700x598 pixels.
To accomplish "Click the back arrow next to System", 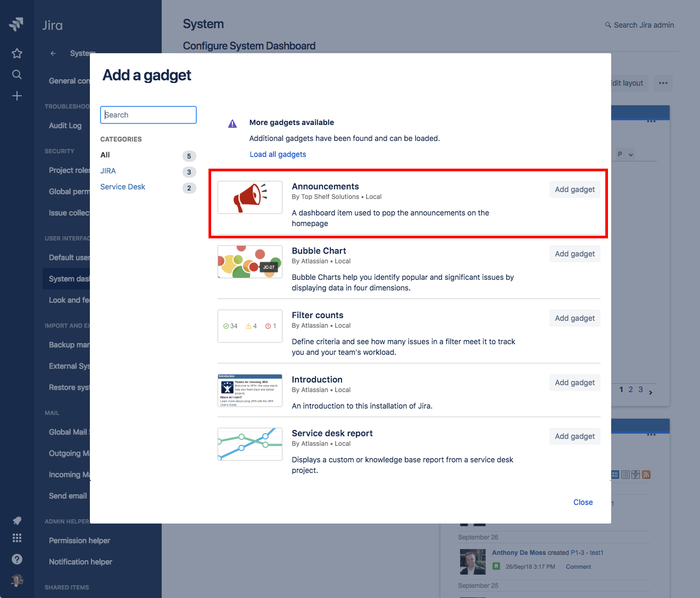I will (x=53, y=53).
